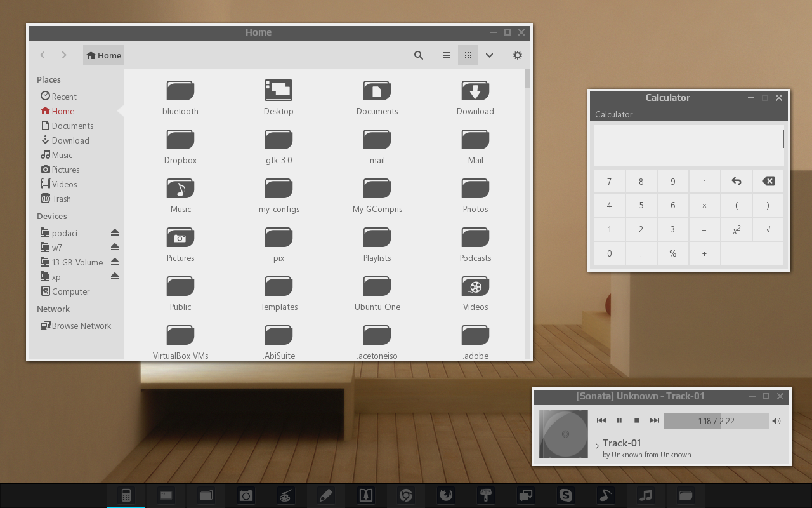Viewport: 812px width, 508px height.
Task: Open Skype from taskbar
Action: (x=566, y=495)
